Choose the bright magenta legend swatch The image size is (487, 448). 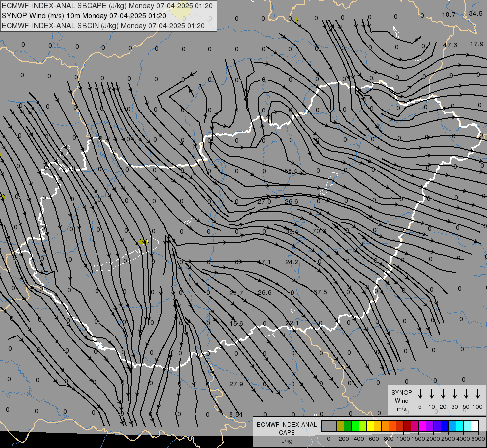pos(422,426)
